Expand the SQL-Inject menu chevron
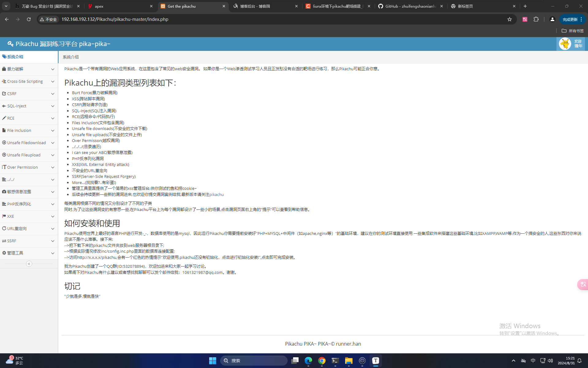This screenshot has width=588, height=368. click(x=53, y=106)
